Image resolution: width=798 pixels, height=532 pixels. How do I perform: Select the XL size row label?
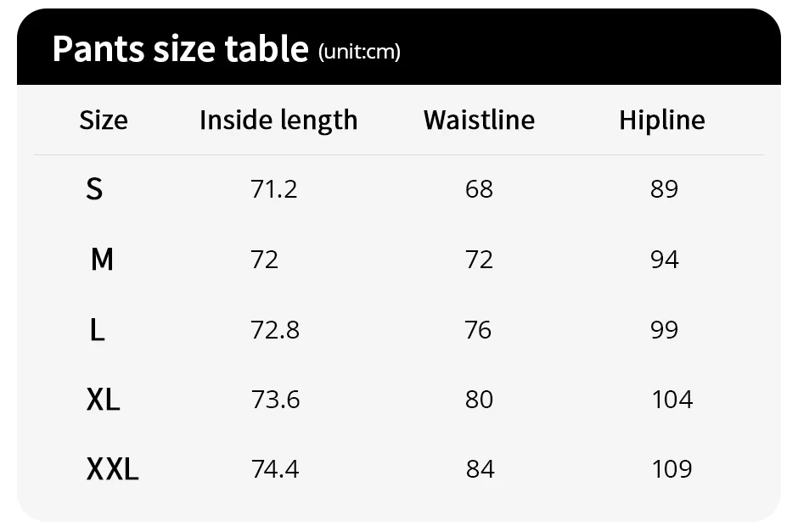(x=104, y=400)
